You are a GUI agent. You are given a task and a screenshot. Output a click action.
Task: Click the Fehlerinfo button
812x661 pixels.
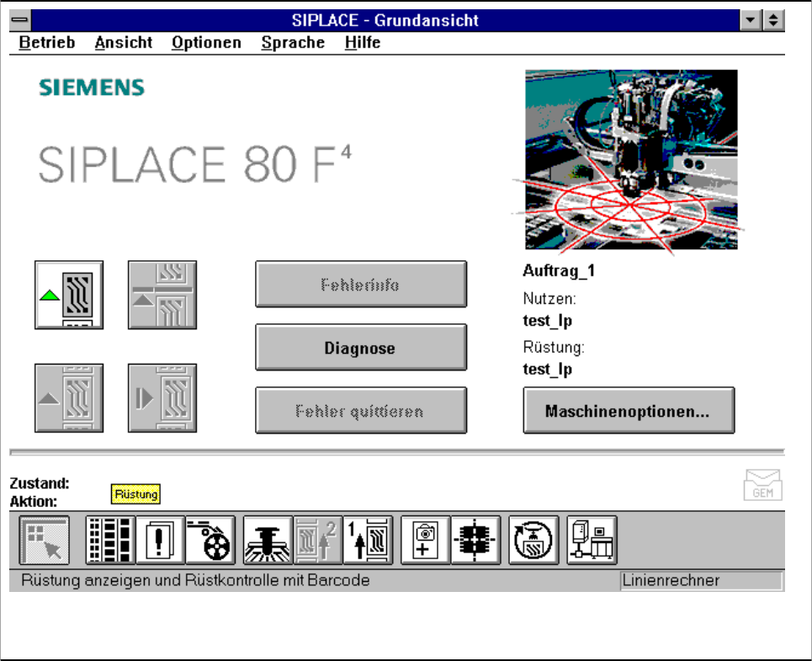pyautogui.click(x=361, y=285)
